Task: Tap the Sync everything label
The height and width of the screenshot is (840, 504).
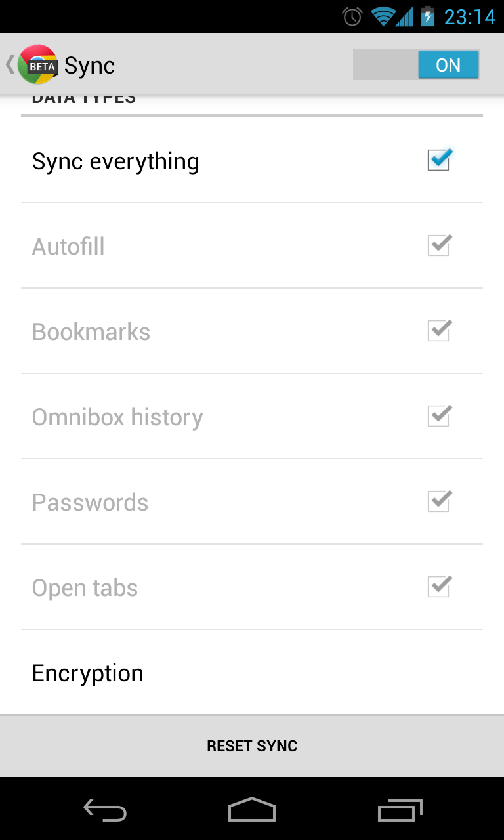Action: pos(115,161)
